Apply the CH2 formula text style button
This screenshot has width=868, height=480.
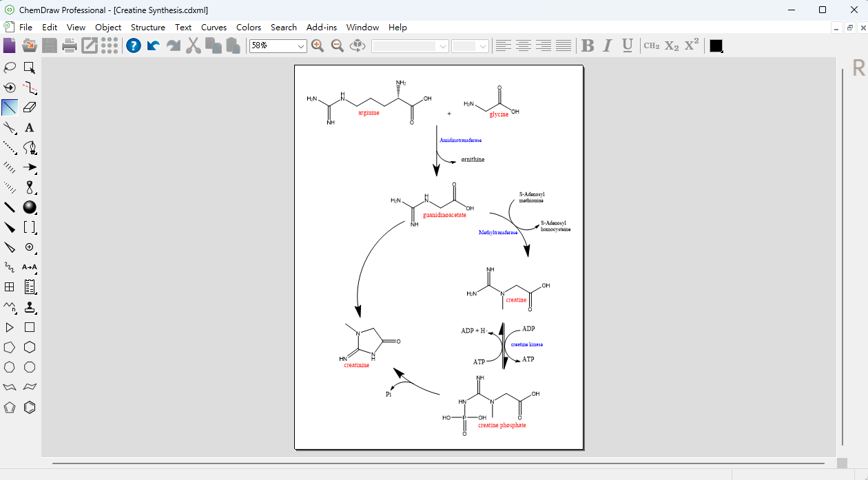(652, 45)
